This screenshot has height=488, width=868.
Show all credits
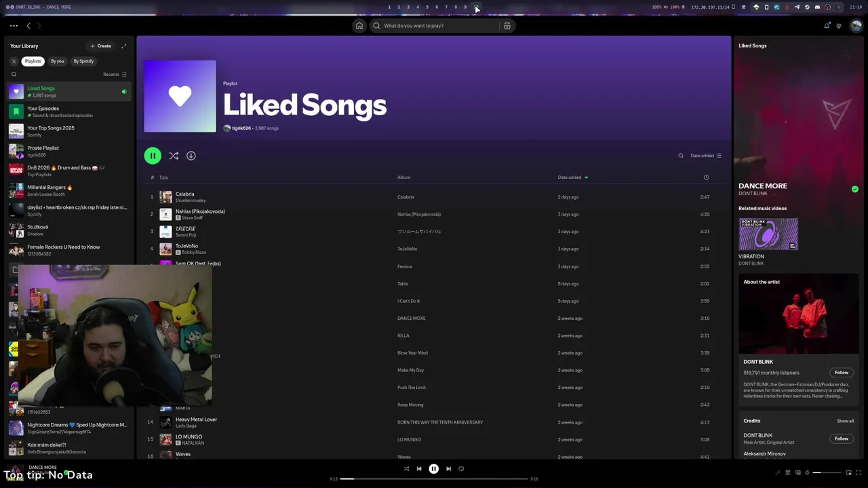point(845,421)
